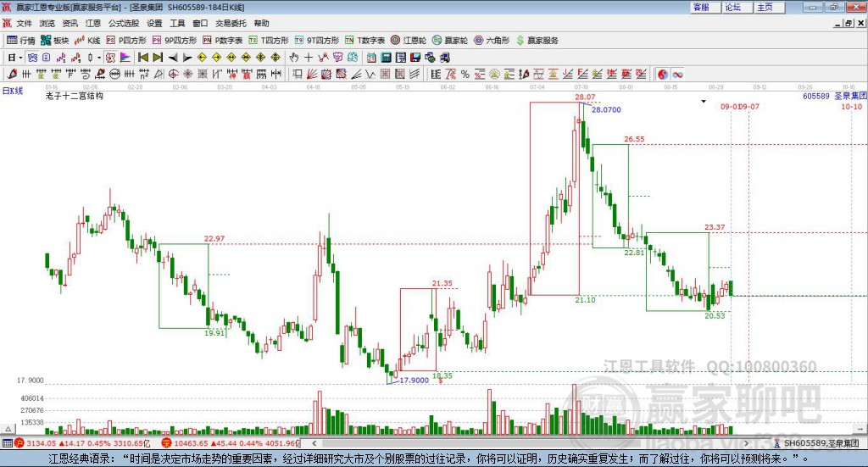Open the 公式选股 menu
Screen dimensions: 868x467
point(124,23)
